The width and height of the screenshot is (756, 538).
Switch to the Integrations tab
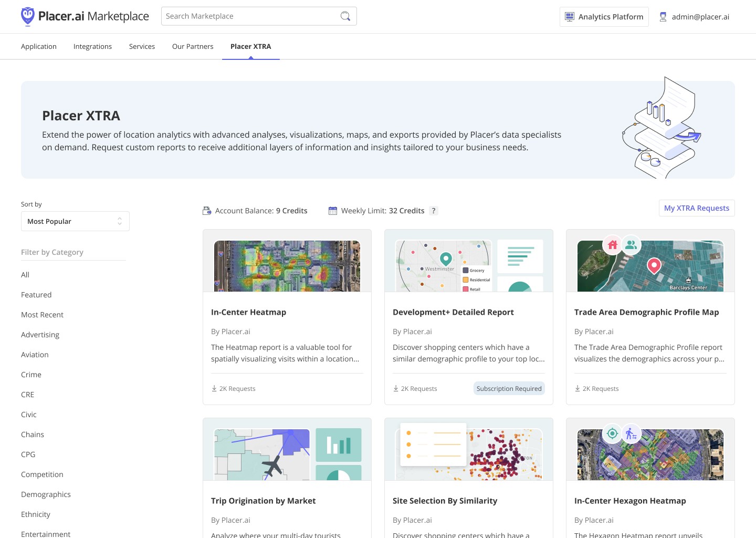pyautogui.click(x=92, y=46)
